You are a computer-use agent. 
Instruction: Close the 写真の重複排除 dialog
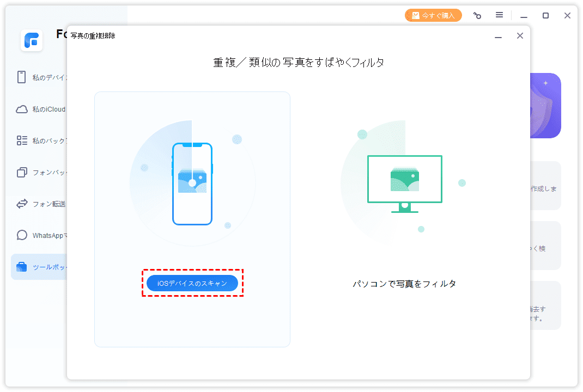pos(520,36)
